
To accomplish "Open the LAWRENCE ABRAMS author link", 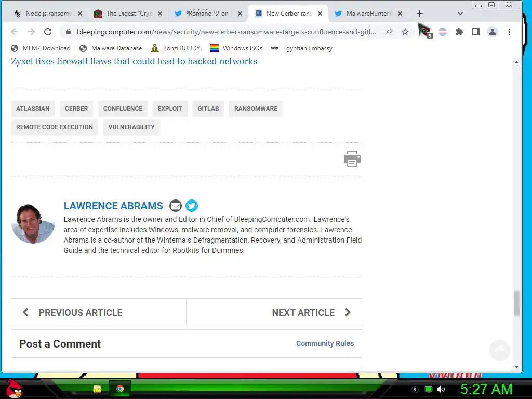I will click(113, 206).
